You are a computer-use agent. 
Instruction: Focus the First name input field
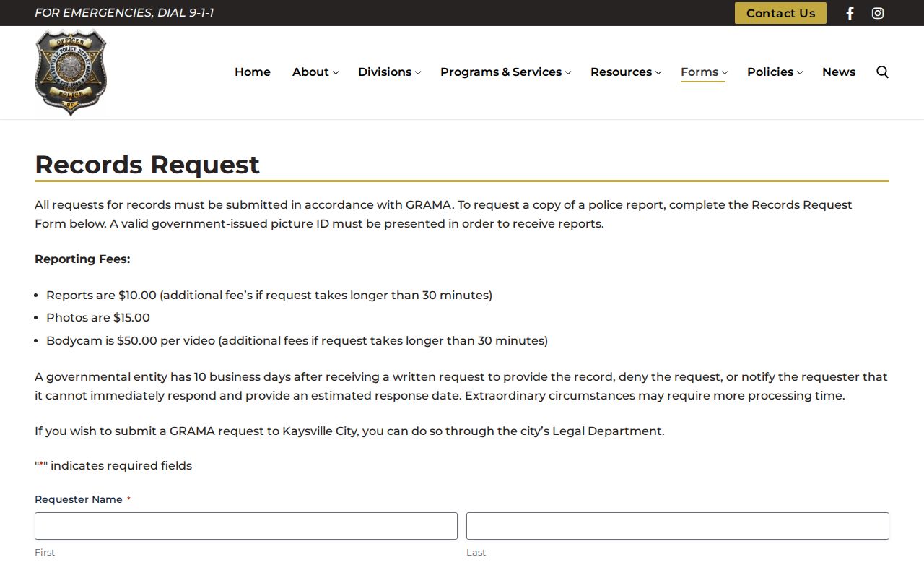pos(246,526)
